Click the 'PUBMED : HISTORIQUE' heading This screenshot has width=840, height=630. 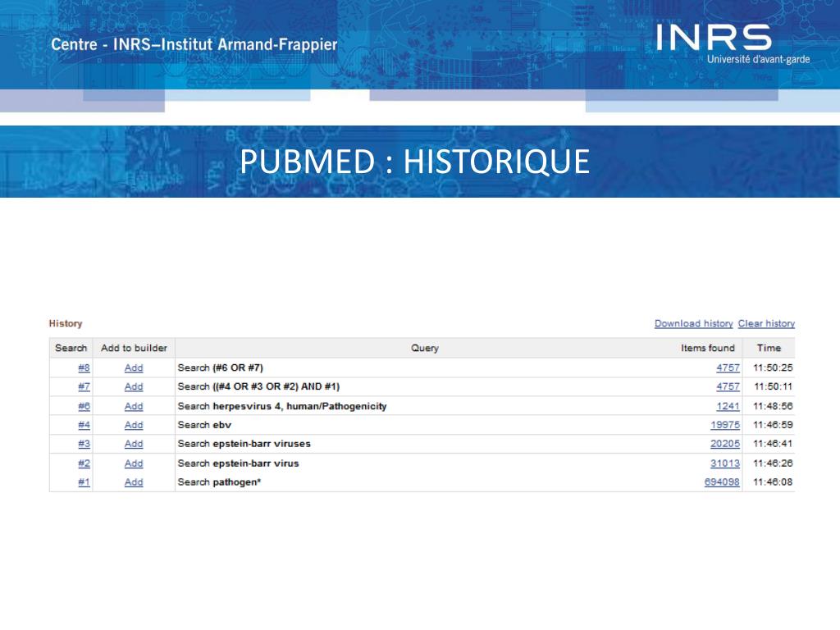pyautogui.click(x=414, y=162)
